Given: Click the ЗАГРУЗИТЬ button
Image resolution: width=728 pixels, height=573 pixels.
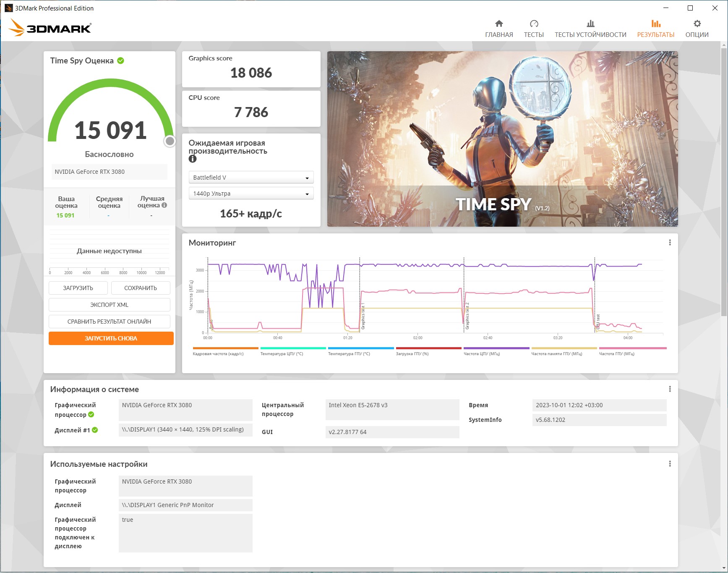Looking at the screenshot, I should click(78, 288).
